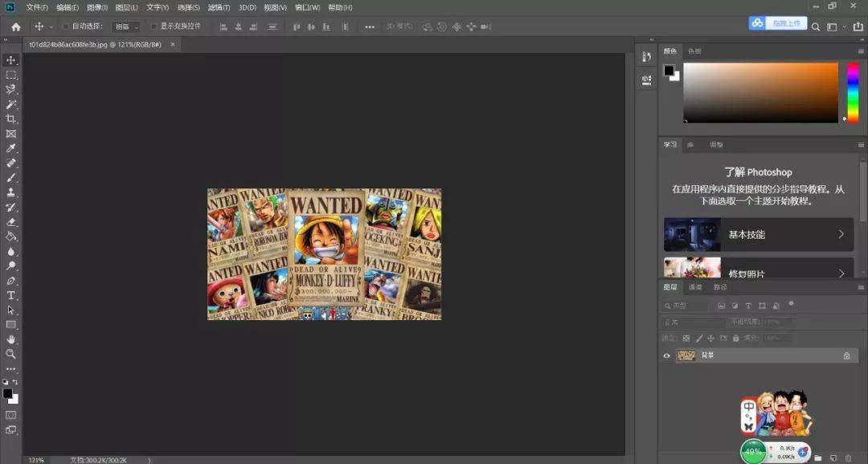Toggle type layer filter in Layers panel
This screenshot has width=868, height=464.
coord(748,306)
